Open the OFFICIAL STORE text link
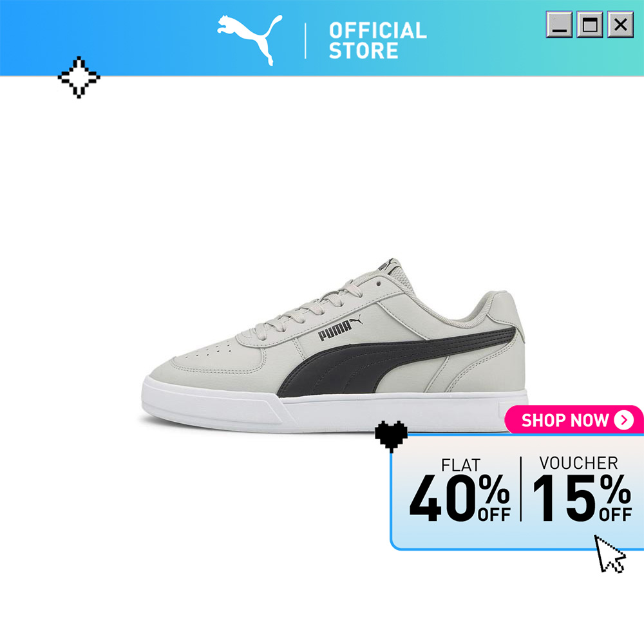The image size is (644, 644). click(x=377, y=41)
